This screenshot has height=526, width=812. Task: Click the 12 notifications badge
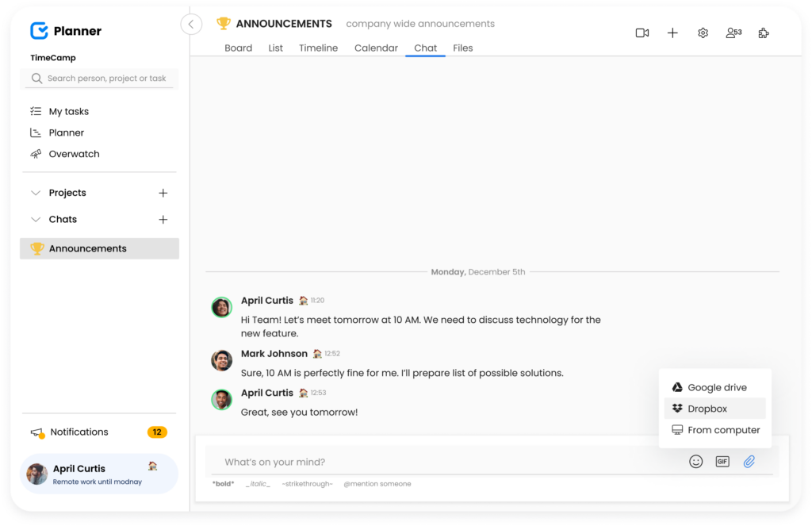[x=157, y=432]
